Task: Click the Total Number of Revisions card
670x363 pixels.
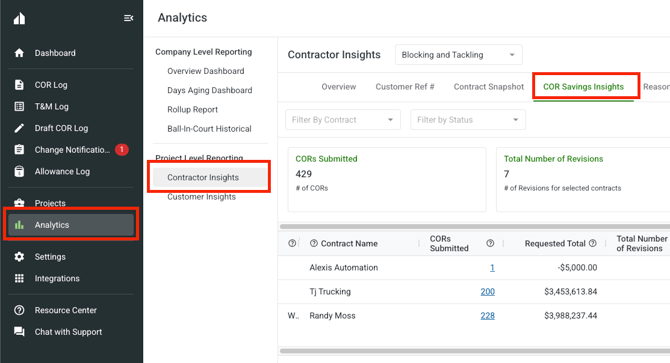Action: pyautogui.click(x=583, y=179)
